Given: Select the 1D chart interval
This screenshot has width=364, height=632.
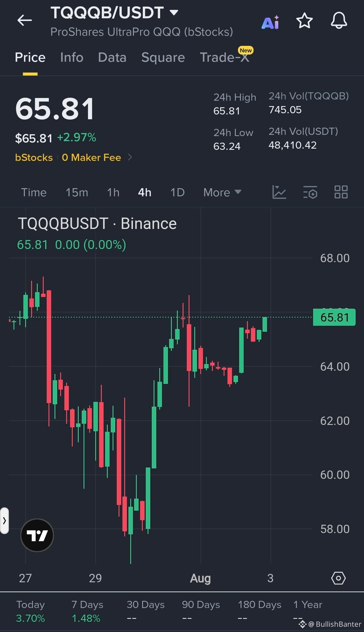Looking at the screenshot, I should point(178,192).
